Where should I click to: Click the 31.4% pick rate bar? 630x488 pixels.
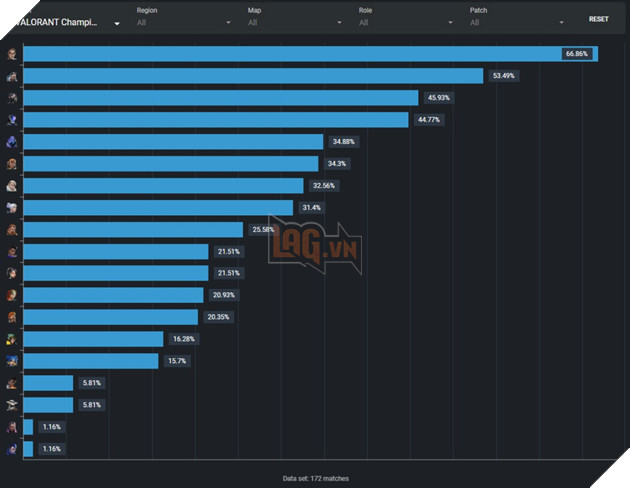(158, 208)
